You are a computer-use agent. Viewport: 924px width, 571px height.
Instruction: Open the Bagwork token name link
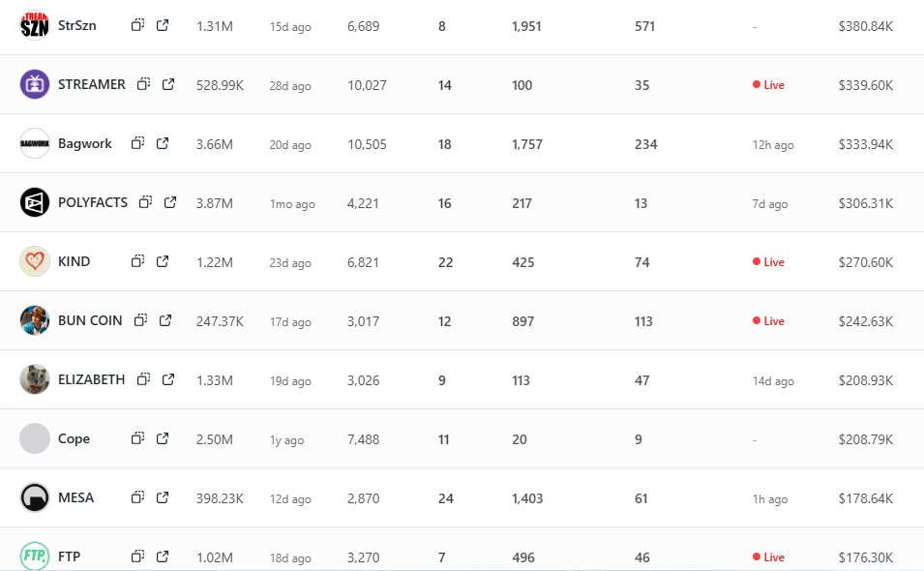(x=85, y=143)
